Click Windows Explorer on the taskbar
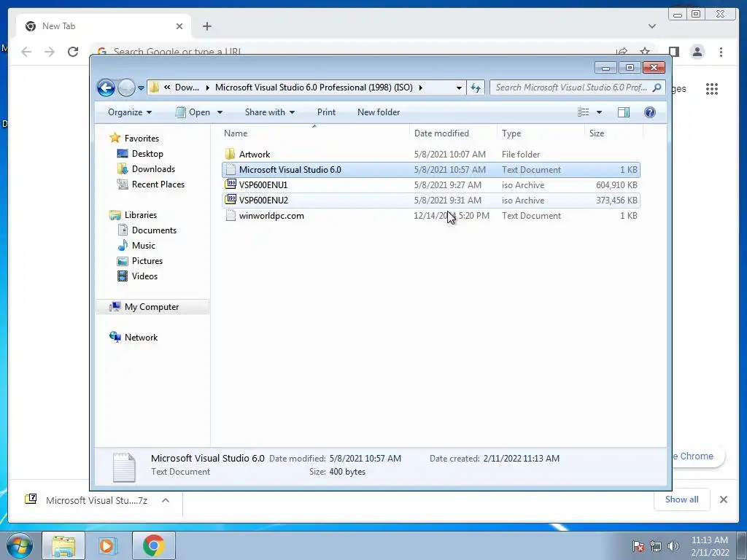This screenshot has height=560, width=747. [x=63, y=545]
